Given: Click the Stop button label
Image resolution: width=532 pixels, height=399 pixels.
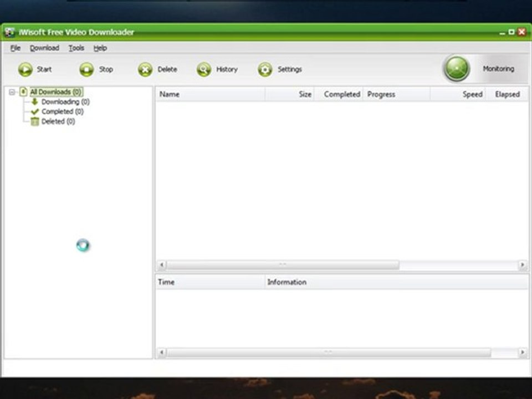Looking at the screenshot, I should [x=106, y=70].
